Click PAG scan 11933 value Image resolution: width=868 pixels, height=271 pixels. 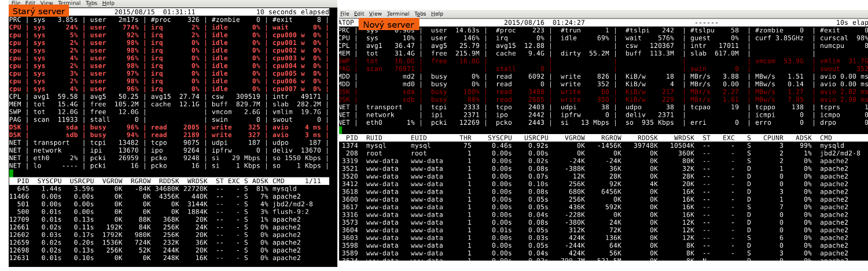click(x=57, y=120)
